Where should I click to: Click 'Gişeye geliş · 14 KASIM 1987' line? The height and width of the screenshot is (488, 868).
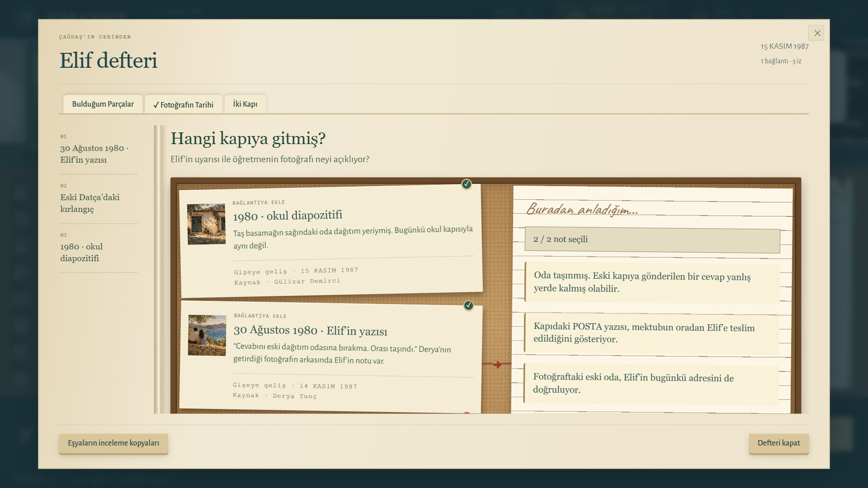[295, 385]
